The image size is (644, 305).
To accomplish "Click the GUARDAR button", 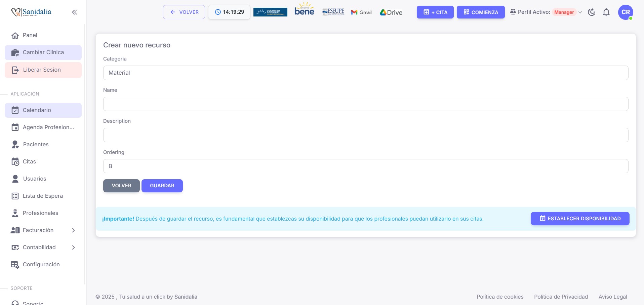I will click(162, 186).
